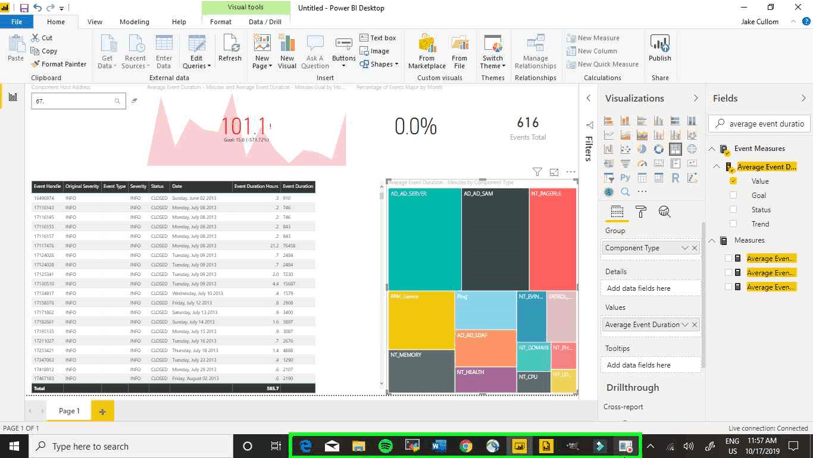Collapse the Fields pane
Viewport: 815px width, 460px height.
[804, 98]
